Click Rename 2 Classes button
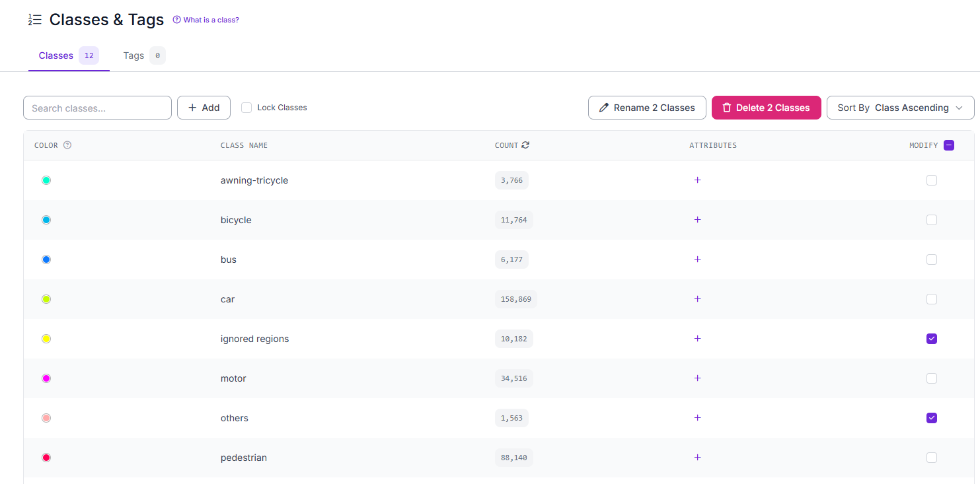 (x=647, y=108)
